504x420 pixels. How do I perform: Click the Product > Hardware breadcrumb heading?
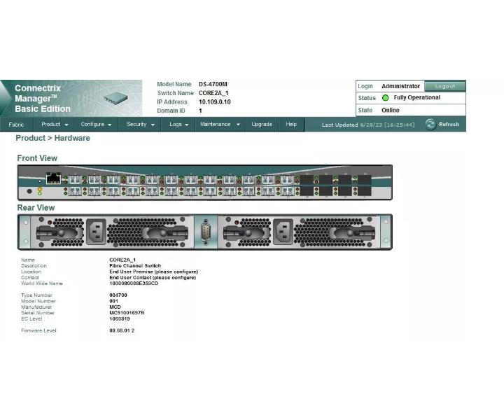pos(52,138)
